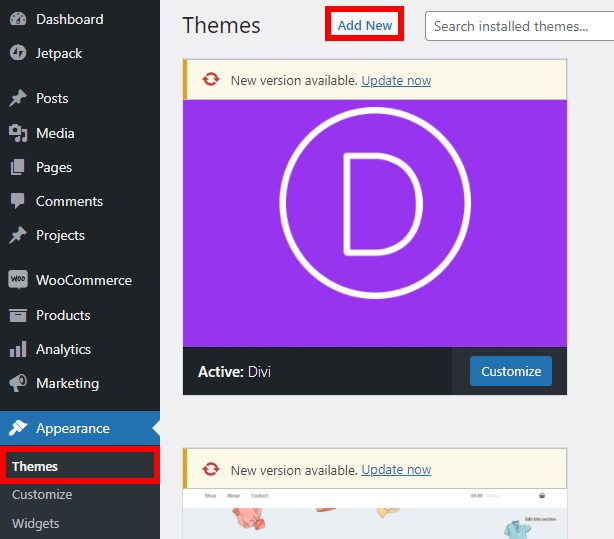
Task: Open the Projects menu item
Action: (80, 235)
